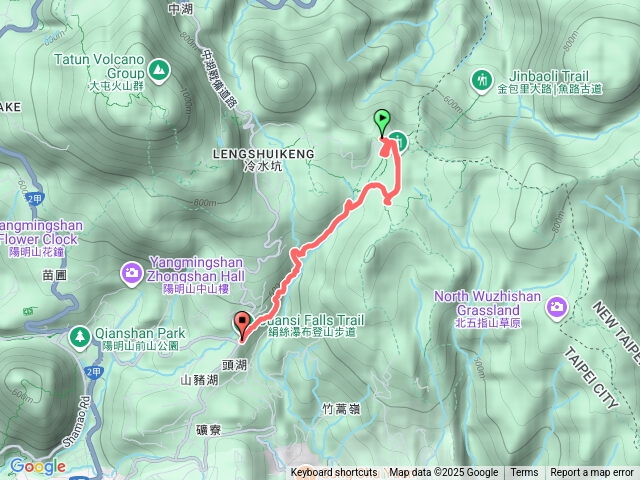Open the Google logo link
640x480 pixels.
[x=38, y=466]
